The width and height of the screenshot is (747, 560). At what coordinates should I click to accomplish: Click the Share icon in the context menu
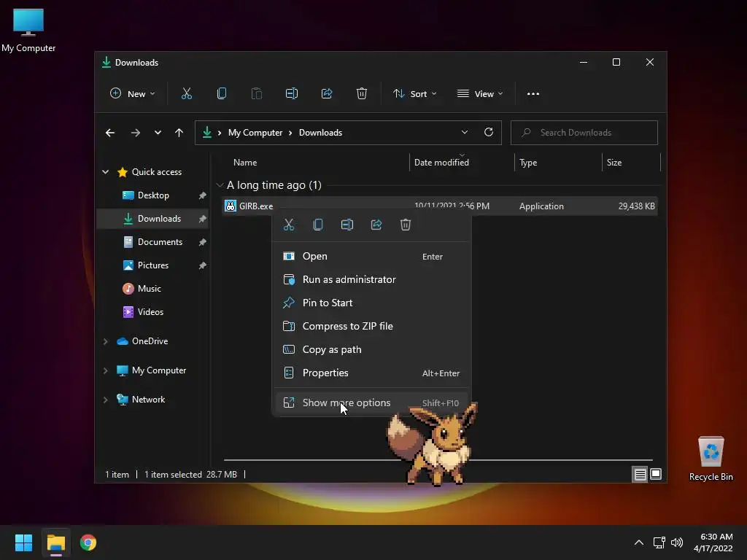pos(376,225)
